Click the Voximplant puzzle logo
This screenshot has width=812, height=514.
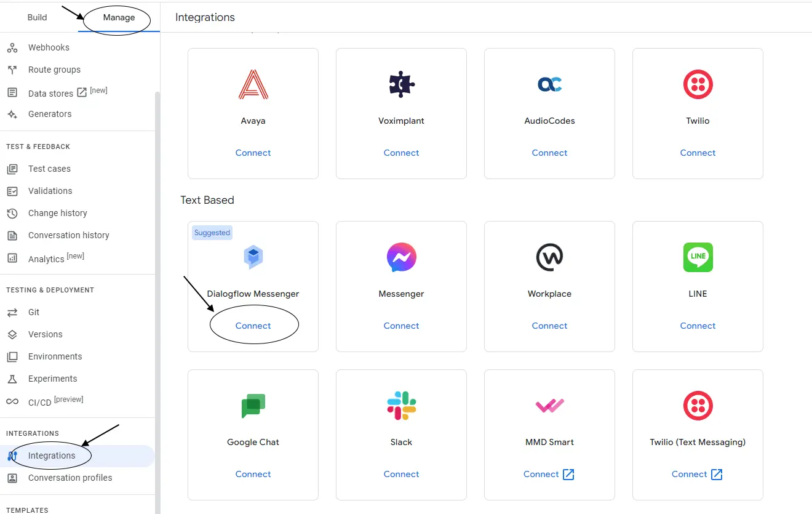[x=401, y=84]
